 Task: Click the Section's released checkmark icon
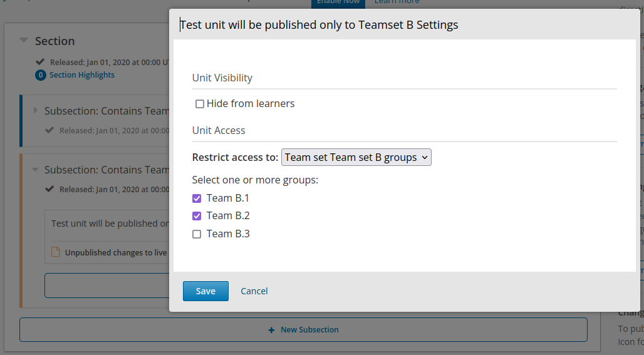(x=41, y=62)
